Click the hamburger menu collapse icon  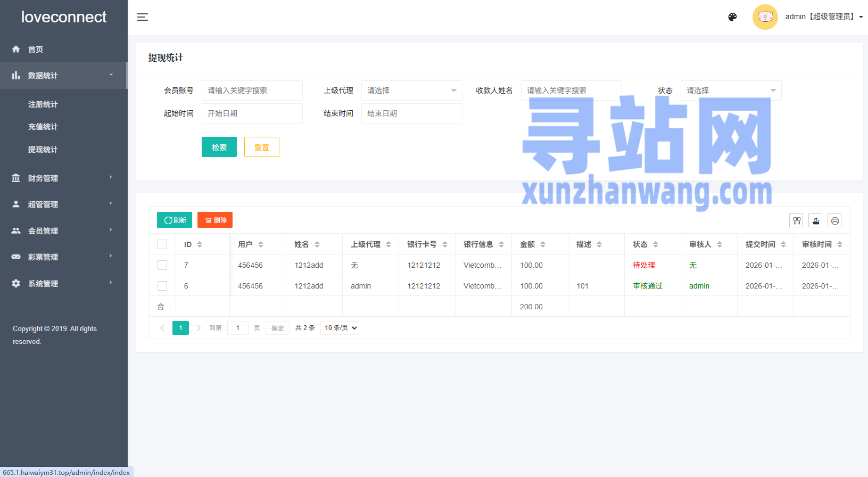pos(143,17)
